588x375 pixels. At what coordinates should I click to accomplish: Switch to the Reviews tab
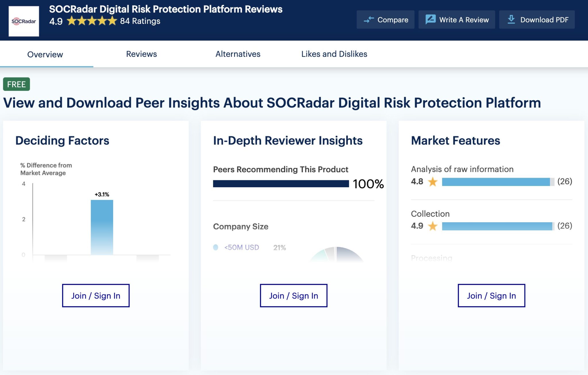point(141,54)
